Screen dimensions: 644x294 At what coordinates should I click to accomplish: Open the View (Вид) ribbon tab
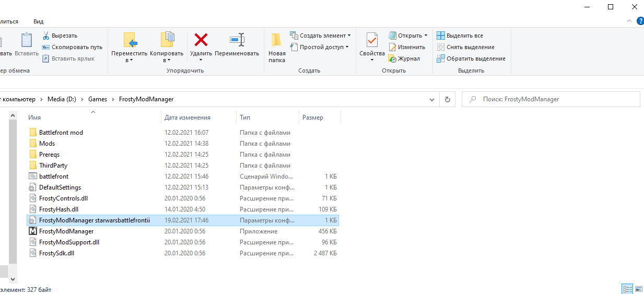point(39,21)
